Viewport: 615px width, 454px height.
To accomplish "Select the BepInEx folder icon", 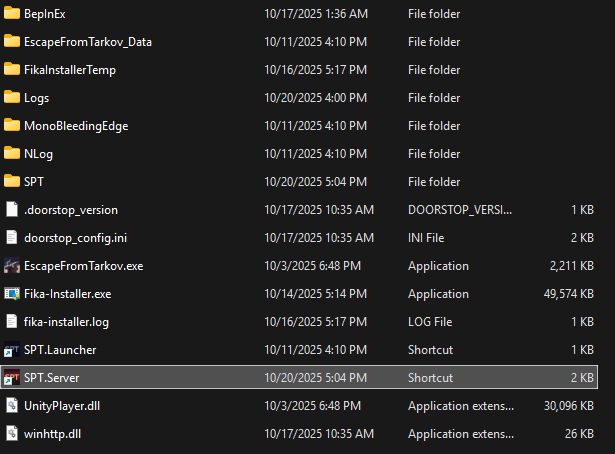I will click(x=12, y=14).
